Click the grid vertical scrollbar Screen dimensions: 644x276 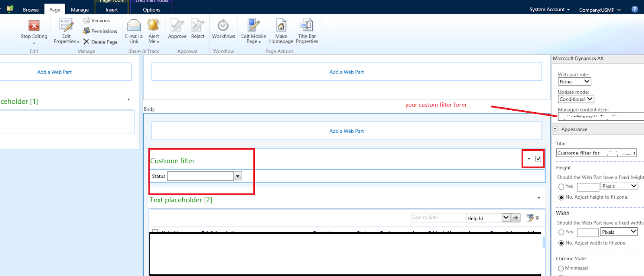pyautogui.click(x=544, y=242)
